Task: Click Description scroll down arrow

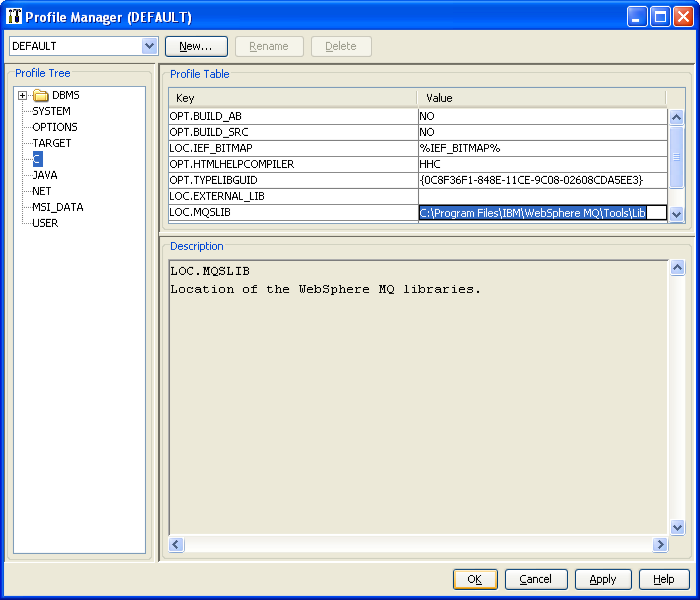Action: click(677, 527)
